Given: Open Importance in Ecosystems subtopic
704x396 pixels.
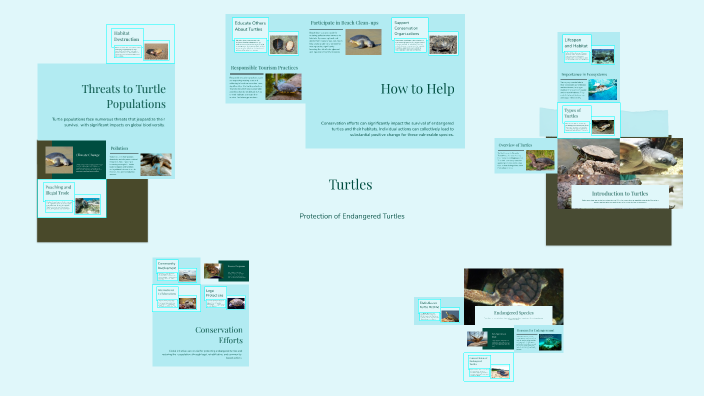Looking at the screenshot, I should tap(584, 75).
